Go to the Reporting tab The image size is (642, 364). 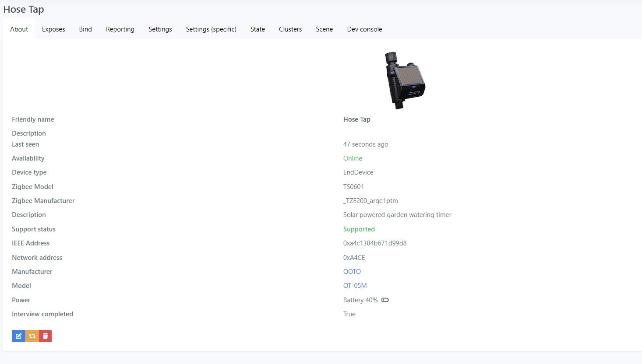pyautogui.click(x=120, y=29)
